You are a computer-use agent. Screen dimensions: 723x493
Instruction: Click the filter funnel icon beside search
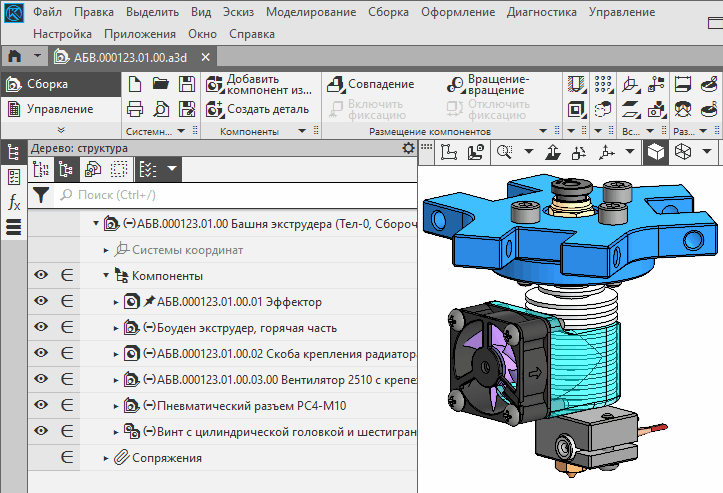coord(41,195)
